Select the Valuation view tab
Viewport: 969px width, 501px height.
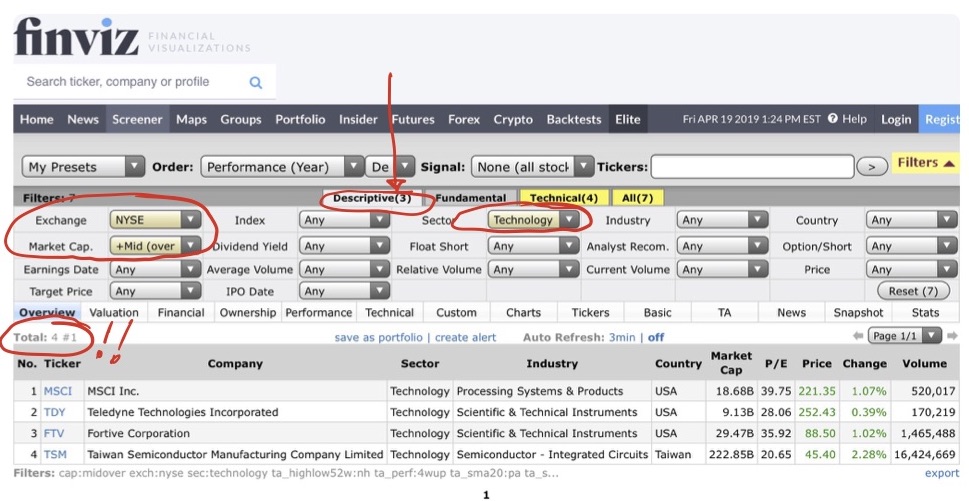pos(113,313)
